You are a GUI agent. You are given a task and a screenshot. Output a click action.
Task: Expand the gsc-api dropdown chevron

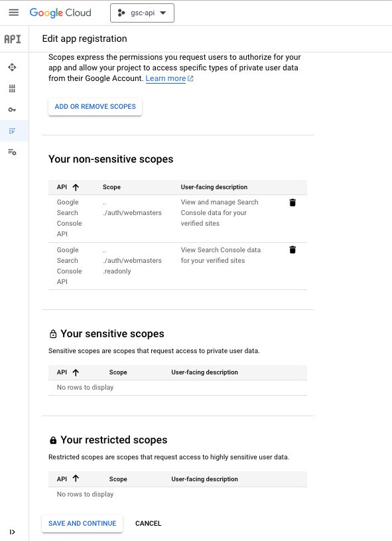tap(163, 12)
